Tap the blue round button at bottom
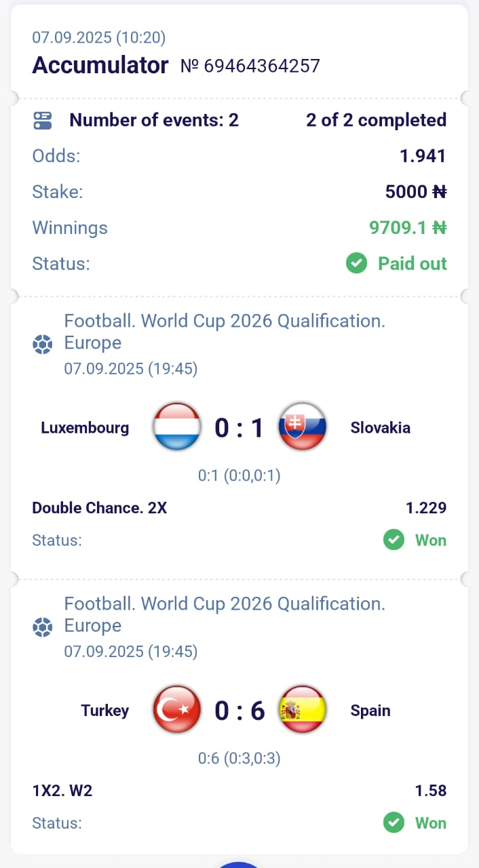This screenshot has height=868, width=479. [240, 864]
